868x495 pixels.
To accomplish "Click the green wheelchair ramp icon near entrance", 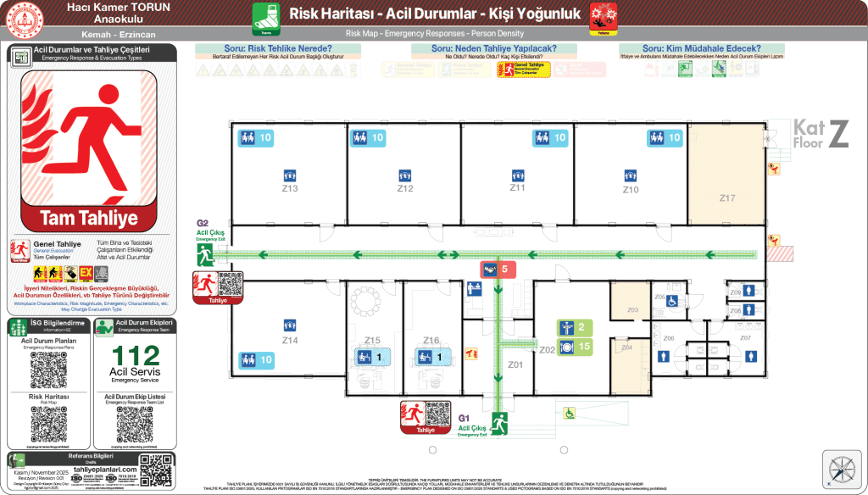I will click(x=570, y=414).
